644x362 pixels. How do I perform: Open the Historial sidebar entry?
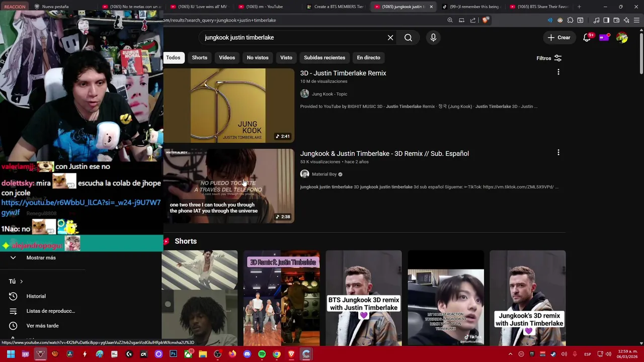(36, 296)
